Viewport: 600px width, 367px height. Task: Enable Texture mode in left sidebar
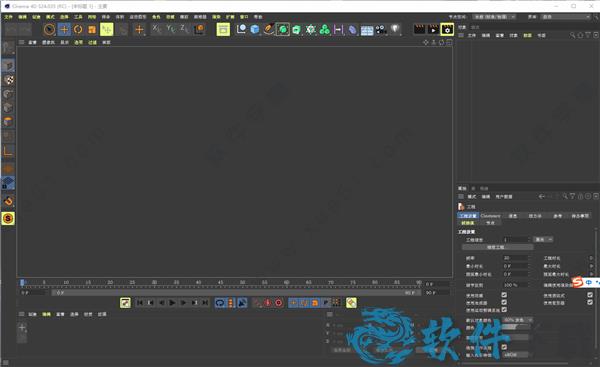[x=8, y=80]
